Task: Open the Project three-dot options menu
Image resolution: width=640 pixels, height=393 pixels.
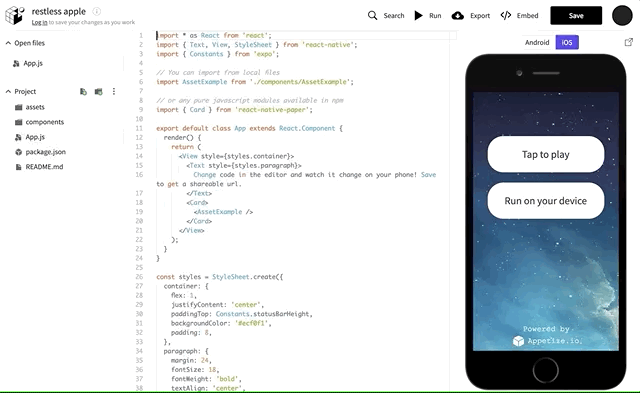Action: pyautogui.click(x=114, y=91)
